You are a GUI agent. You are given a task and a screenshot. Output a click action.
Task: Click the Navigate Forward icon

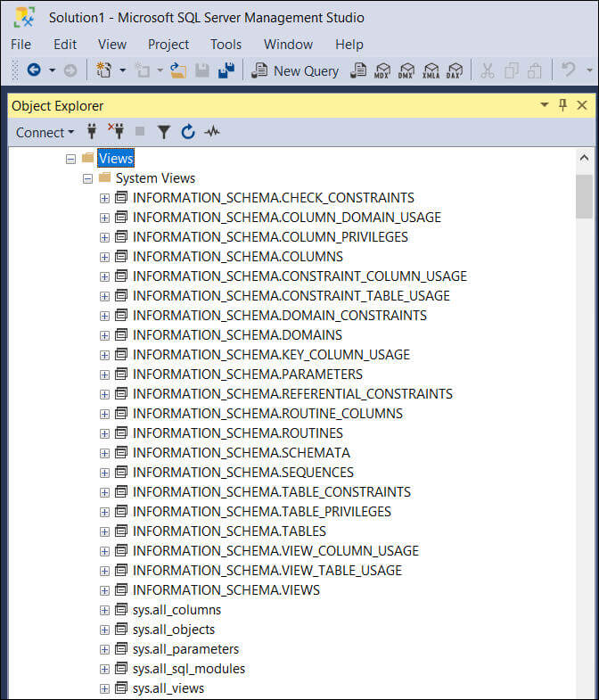tap(70, 70)
